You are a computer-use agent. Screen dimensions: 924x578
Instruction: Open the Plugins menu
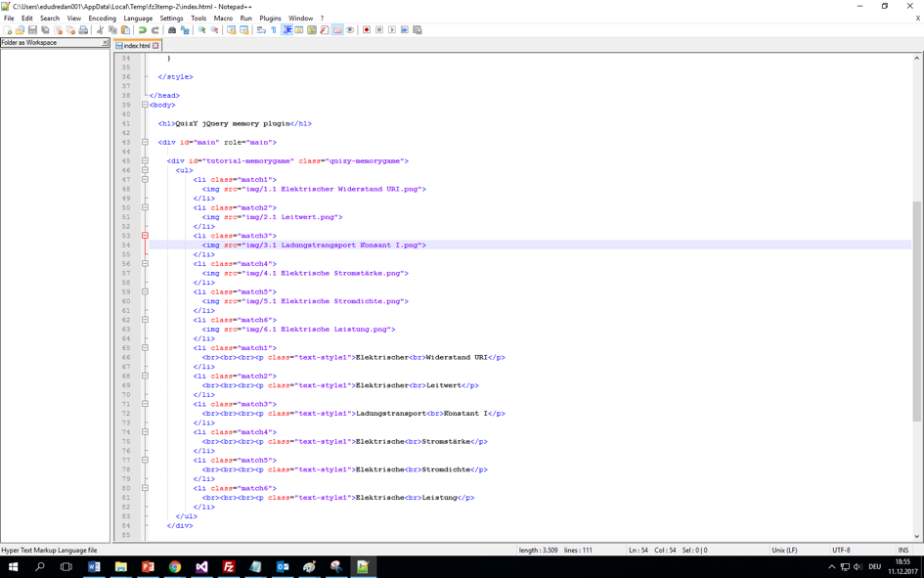[x=270, y=19]
